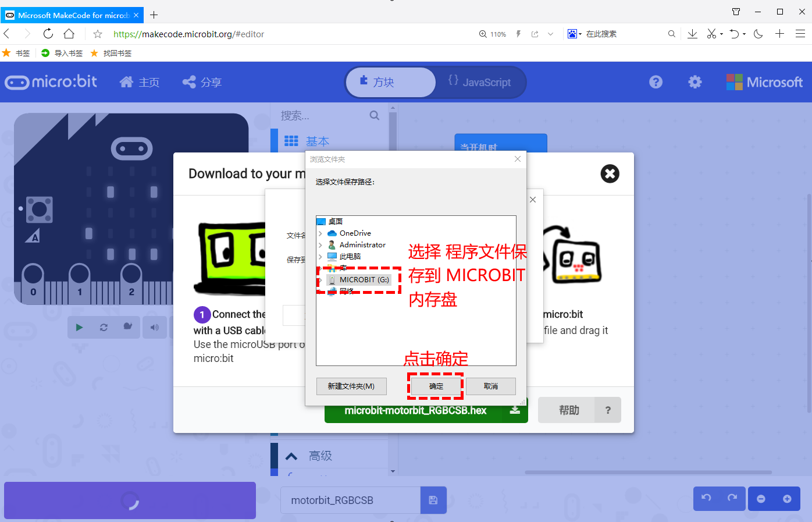The width and height of the screenshot is (812, 522).
Task: Click the browser search magnifier icon
Action: [671, 34]
